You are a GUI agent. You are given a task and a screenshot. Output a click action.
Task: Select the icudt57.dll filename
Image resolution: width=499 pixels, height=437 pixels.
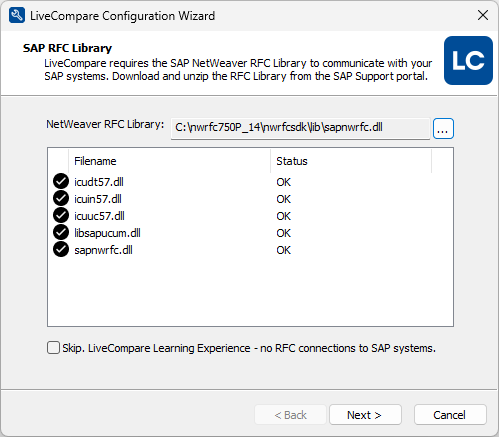[99, 182]
